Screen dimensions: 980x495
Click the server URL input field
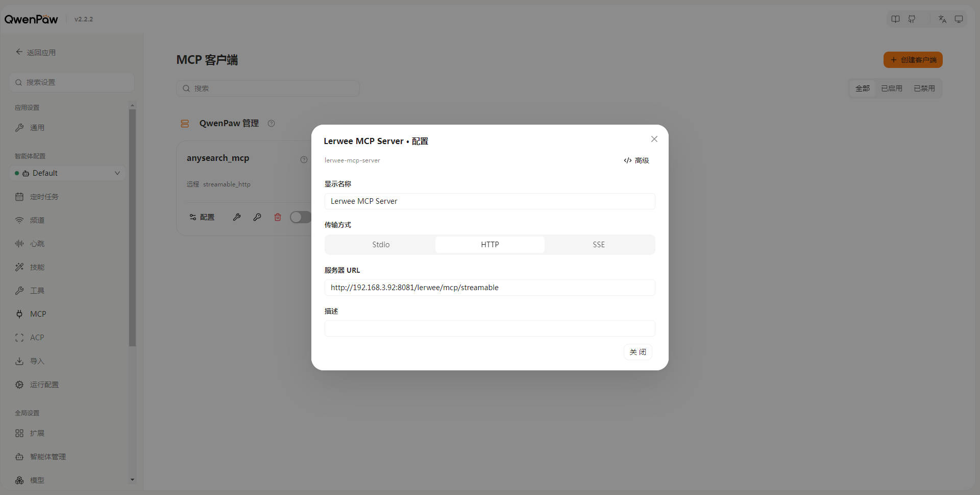click(490, 288)
